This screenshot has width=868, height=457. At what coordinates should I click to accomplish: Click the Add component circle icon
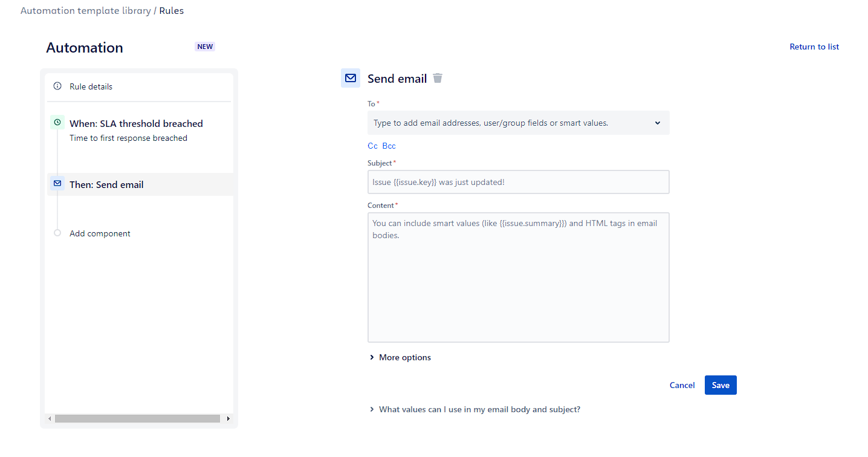click(57, 233)
